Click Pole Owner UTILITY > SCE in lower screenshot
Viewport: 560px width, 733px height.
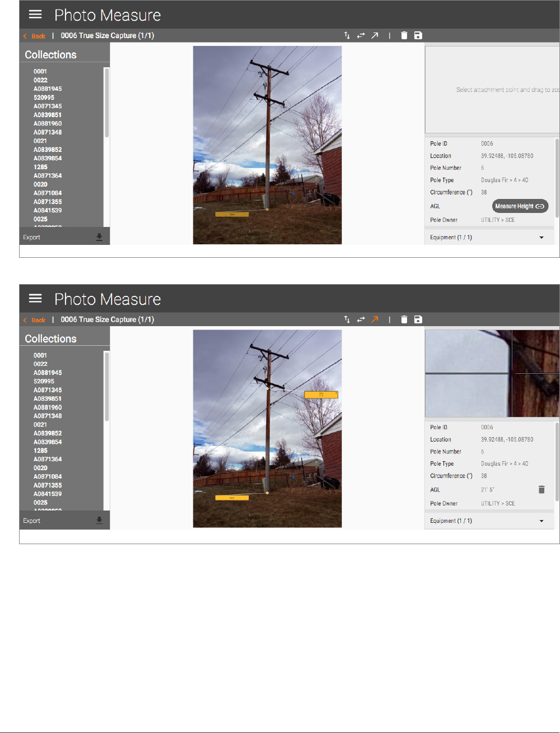coord(498,503)
